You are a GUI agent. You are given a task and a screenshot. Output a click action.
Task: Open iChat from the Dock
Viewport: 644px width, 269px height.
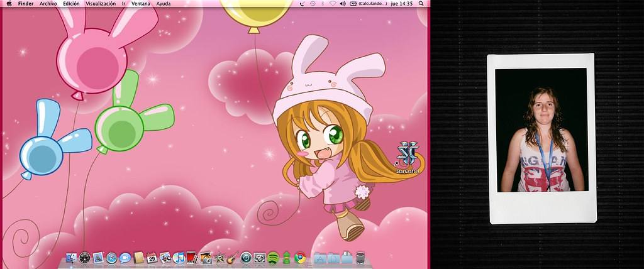pos(125,258)
